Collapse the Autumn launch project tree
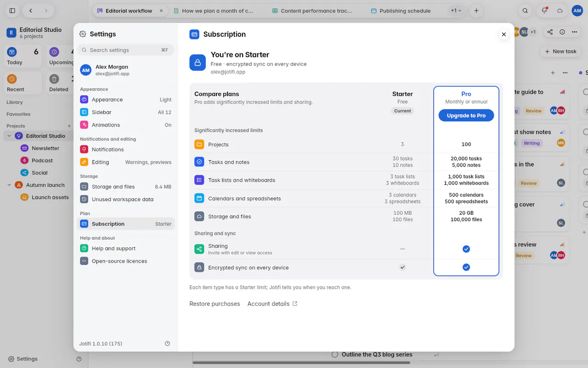The height and width of the screenshot is (368, 588). point(9,185)
